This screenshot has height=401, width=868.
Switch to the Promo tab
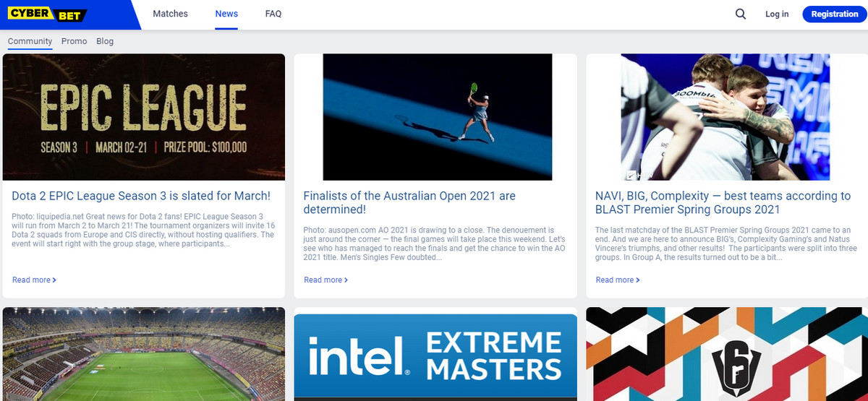[x=75, y=41]
